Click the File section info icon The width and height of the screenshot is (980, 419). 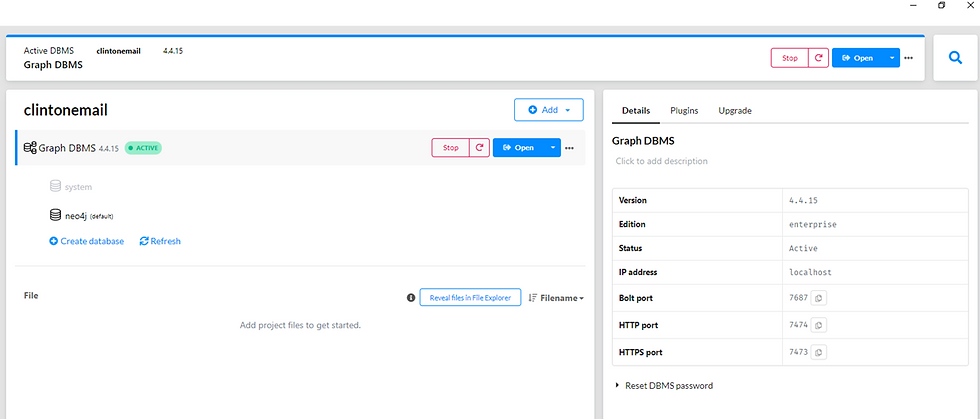tap(411, 298)
